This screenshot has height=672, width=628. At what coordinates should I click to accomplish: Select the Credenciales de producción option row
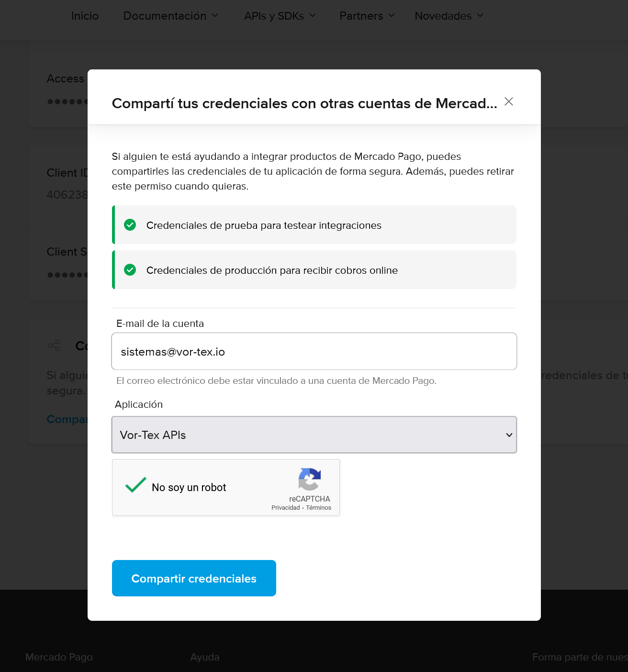coord(314,270)
